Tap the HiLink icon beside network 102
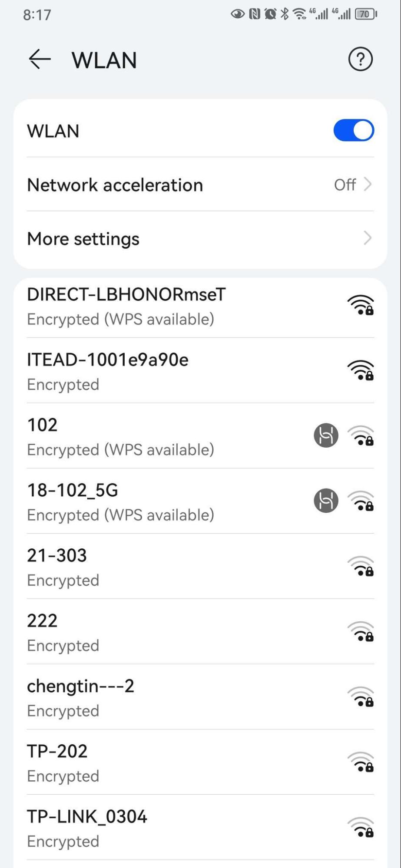This screenshot has width=401, height=868. (x=326, y=435)
